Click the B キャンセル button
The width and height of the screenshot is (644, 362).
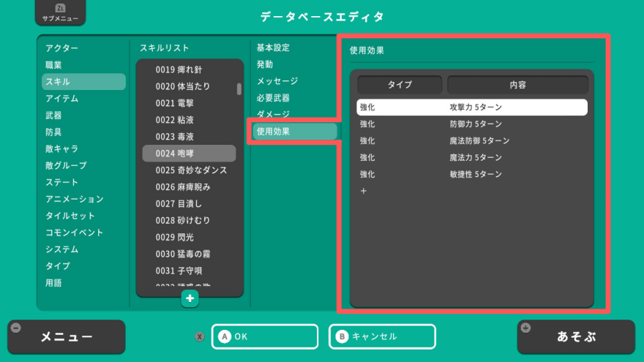(x=382, y=336)
